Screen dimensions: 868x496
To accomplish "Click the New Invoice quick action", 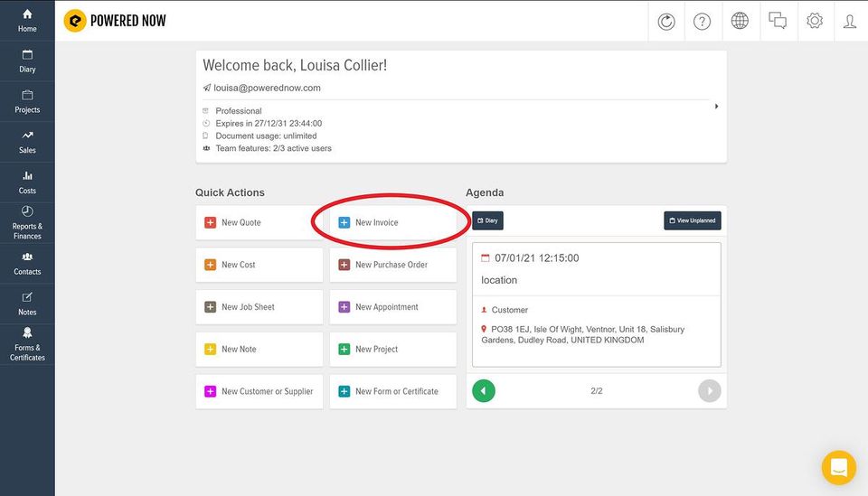I will click(x=393, y=222).
